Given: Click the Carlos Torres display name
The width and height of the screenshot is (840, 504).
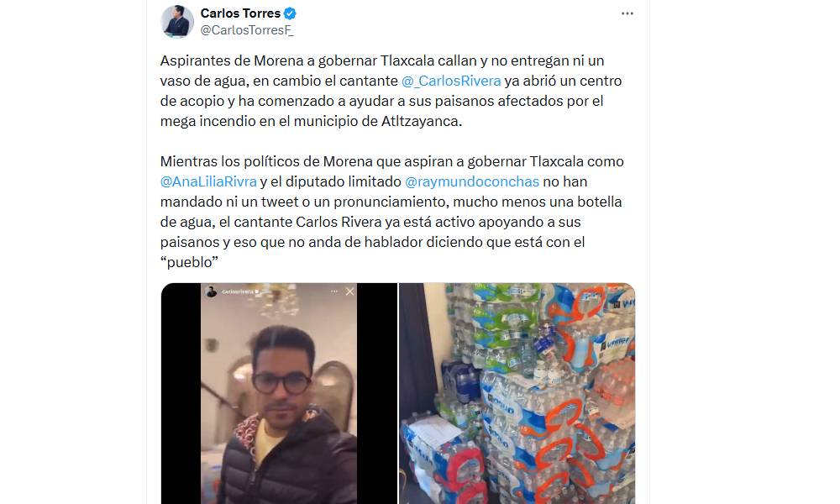Looking at the screenshot, I should tap(240, 13).
